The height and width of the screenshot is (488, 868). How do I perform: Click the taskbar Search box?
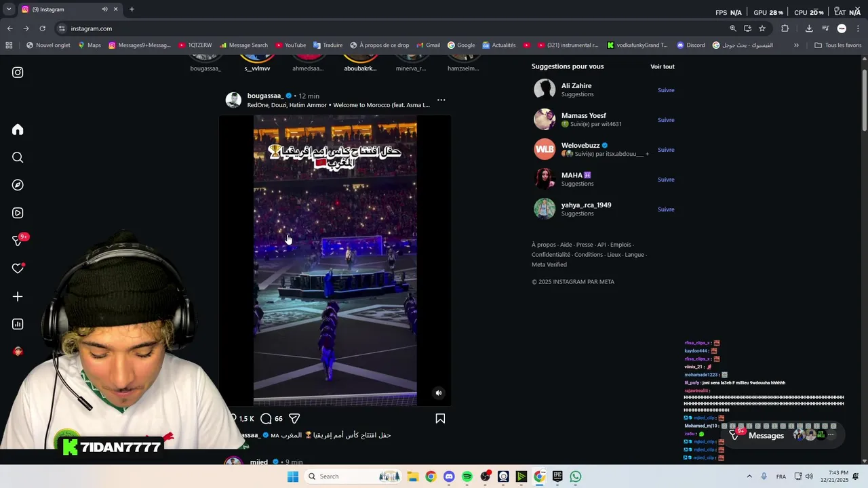pos(354,476)
